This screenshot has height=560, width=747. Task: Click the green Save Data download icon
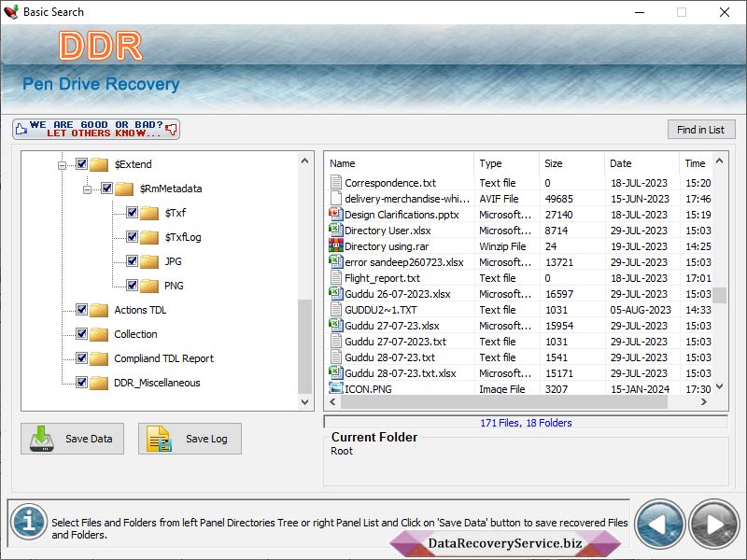click(42, 439)
